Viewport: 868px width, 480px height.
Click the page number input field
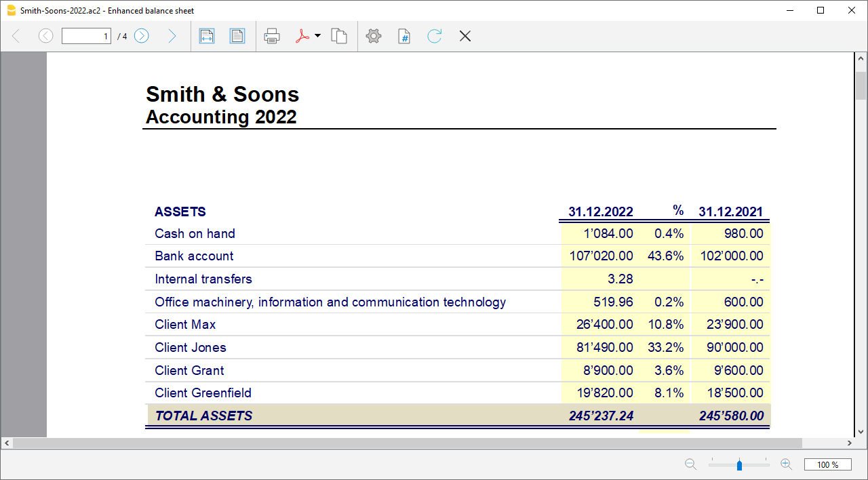(86, 36)
